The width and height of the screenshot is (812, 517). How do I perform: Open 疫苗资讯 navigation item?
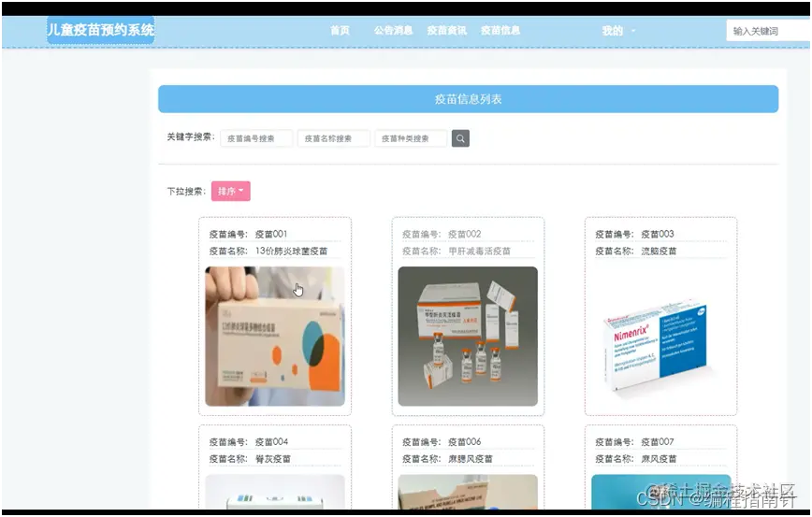point(446,31)
